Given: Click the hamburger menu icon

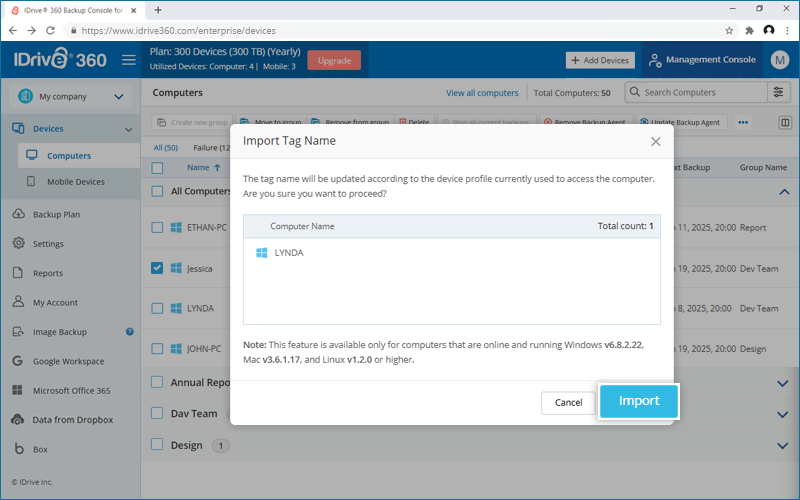Looking at the screenshot, I should click(x=129, y=60).
